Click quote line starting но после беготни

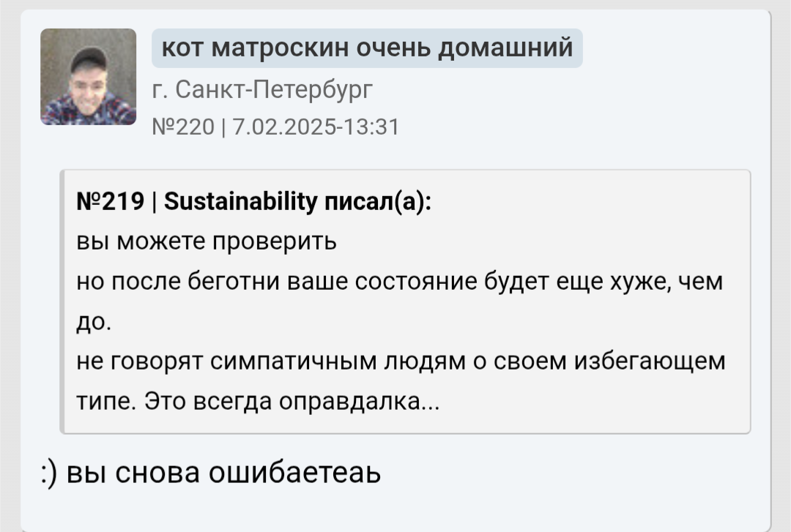pyautogui.click(x=400, y=282)
